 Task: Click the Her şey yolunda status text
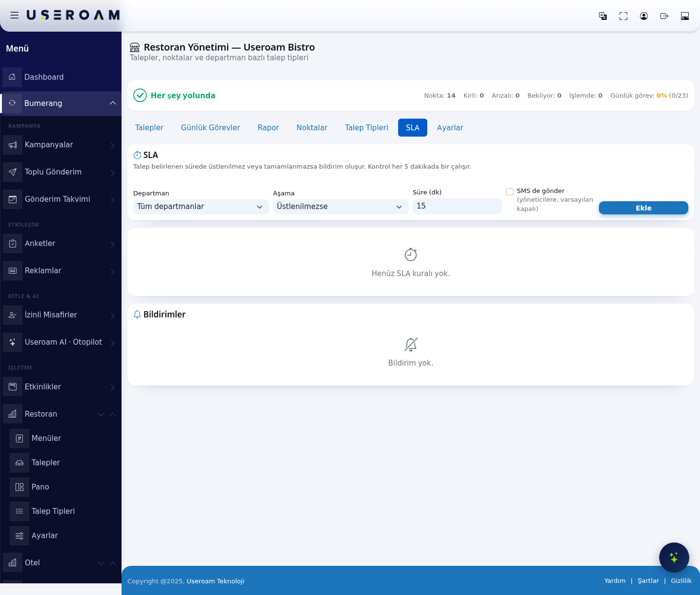click(183, 95)
